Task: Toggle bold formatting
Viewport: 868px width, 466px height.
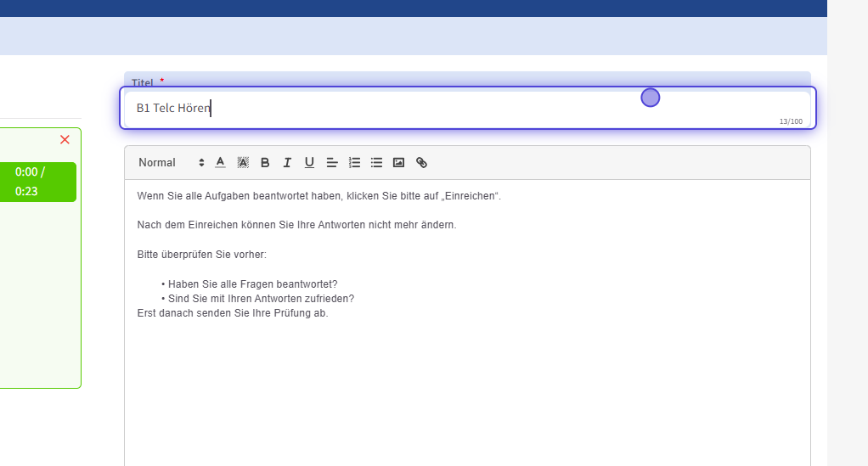Action: tap(265, 162)
